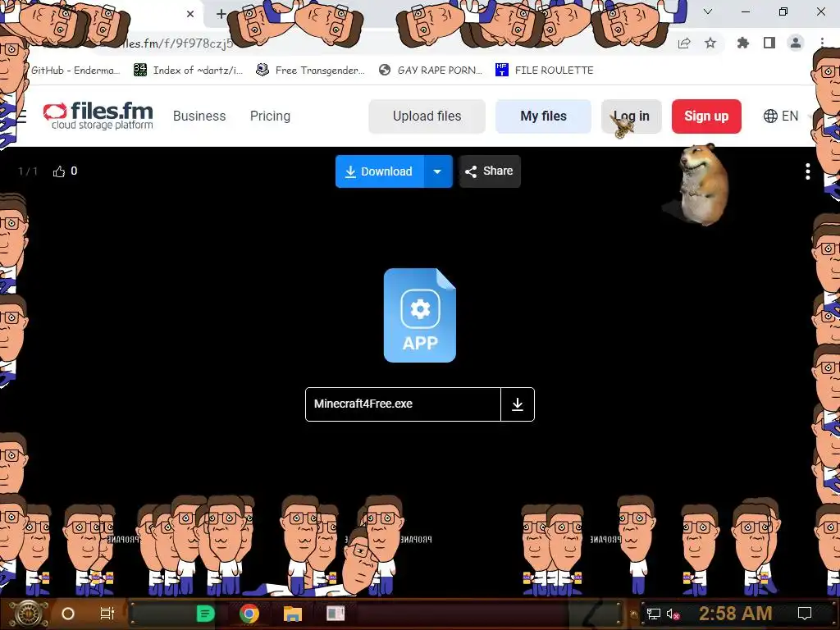Open the files.fm logo homepage
Screen dimensions: 840x630
(x=98, y=116)
